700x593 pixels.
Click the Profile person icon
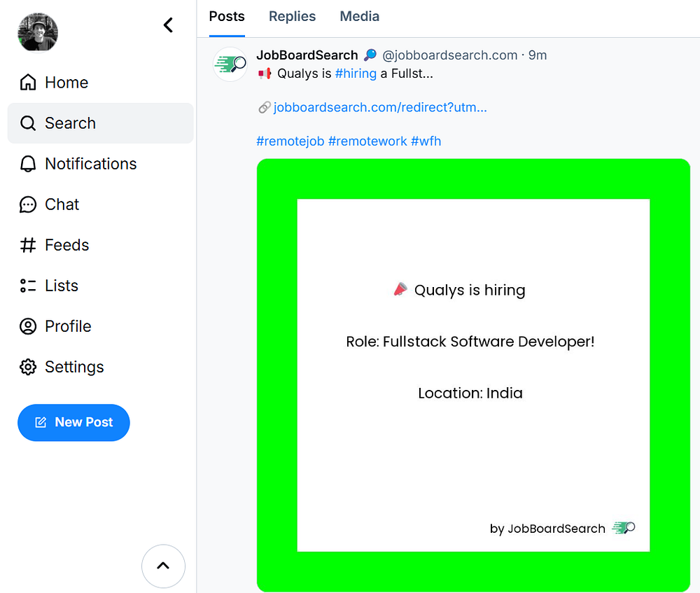[x=28, y=326]
